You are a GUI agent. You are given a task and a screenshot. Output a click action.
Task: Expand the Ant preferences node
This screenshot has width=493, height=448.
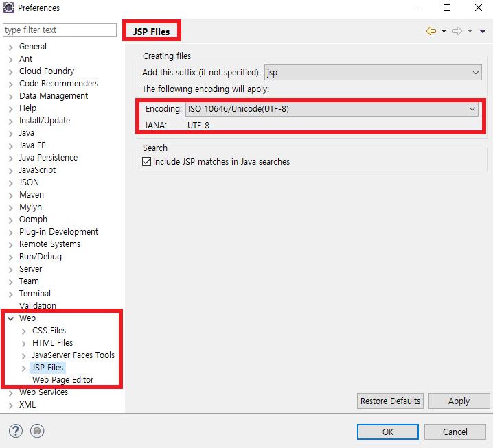click(11, 60)
